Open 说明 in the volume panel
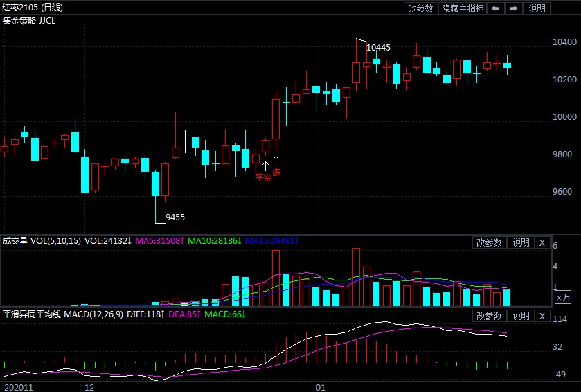Screen dimensions: 581x392 pos(521,242)
